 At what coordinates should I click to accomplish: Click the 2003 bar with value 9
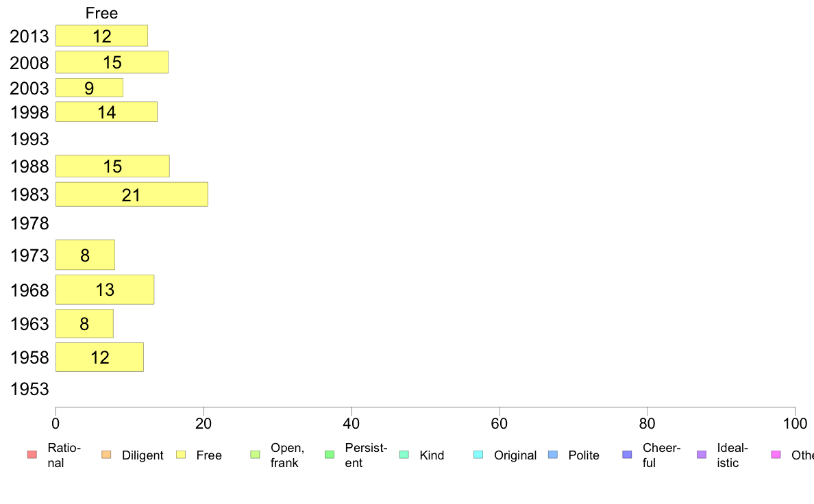pos(89,88)
